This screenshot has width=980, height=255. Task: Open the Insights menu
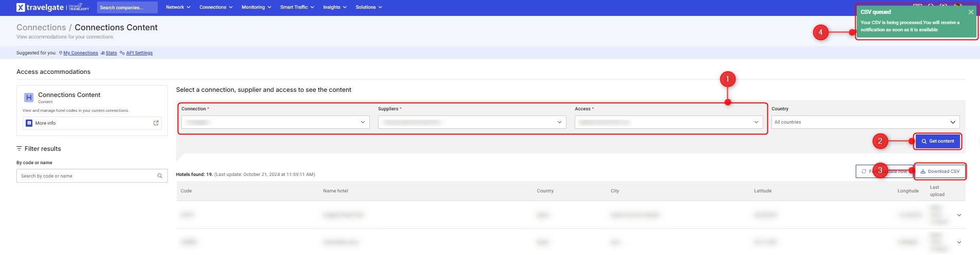coord(334,7)
